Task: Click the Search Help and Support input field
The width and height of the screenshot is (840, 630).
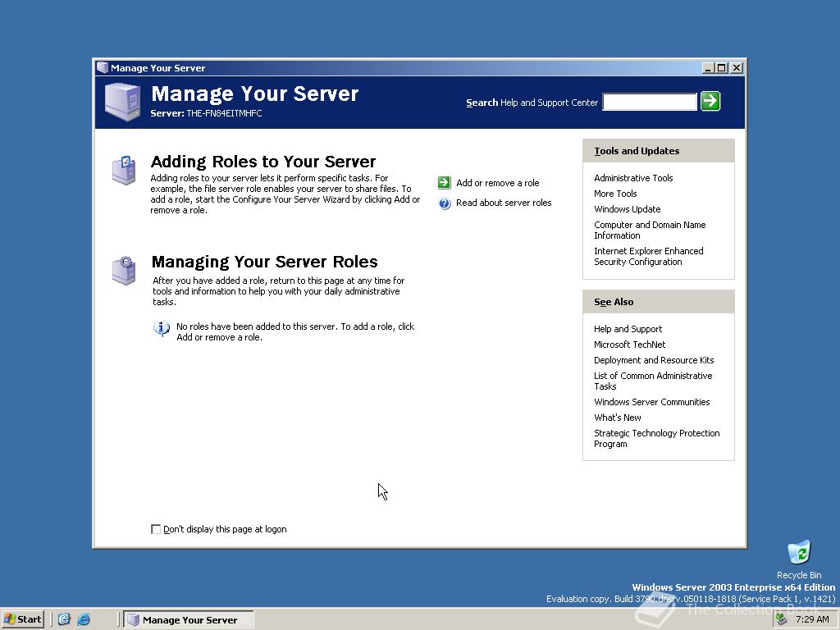Action: coord(650,102)
